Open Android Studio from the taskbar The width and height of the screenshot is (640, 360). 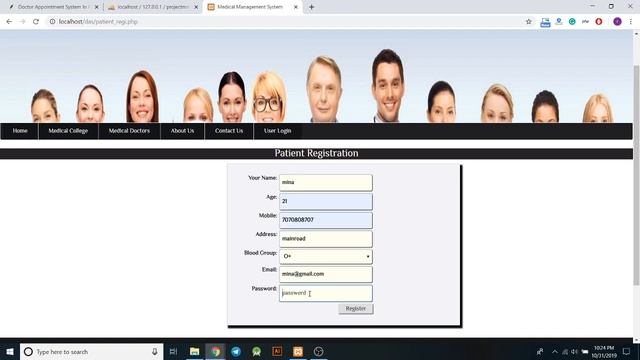click(x=256, y=351)
